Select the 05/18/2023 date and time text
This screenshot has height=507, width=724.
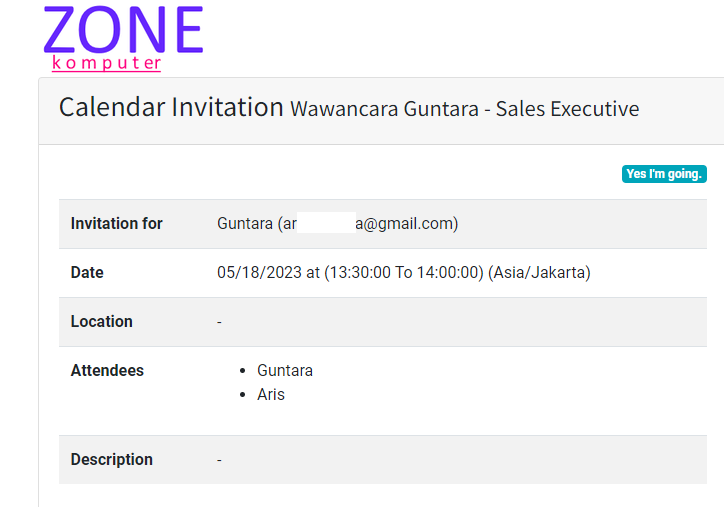[350, 272]
